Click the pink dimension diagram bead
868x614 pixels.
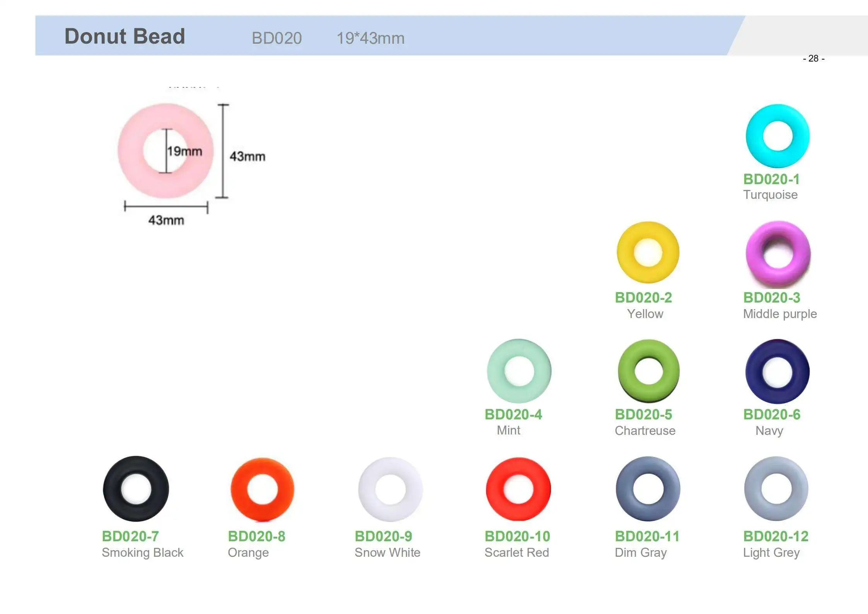tap(165, 151)
